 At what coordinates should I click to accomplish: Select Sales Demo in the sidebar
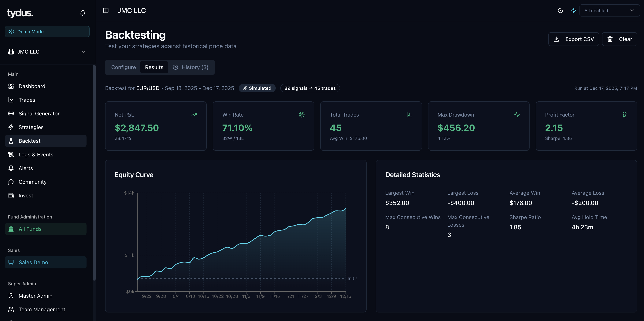point(34,262)
